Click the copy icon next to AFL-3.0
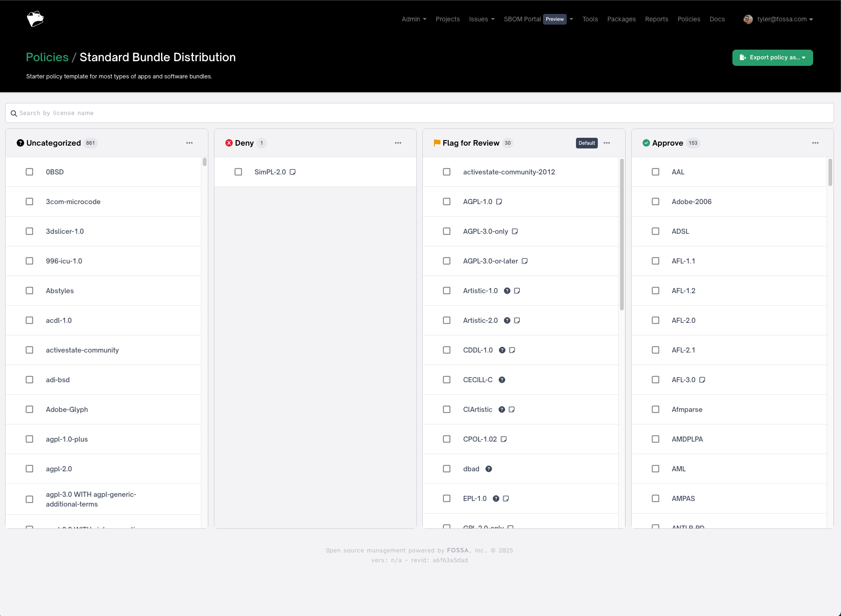 tap(702, 379)
